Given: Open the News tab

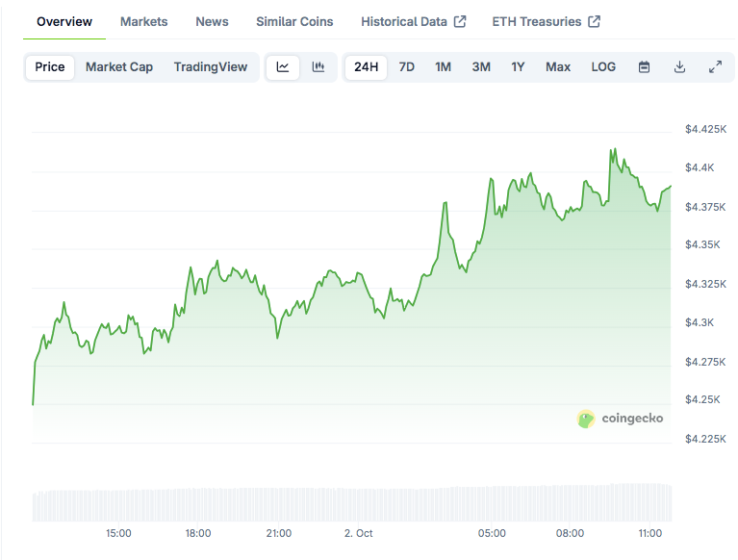Looking at the screenshot, I should coord(212,21).
